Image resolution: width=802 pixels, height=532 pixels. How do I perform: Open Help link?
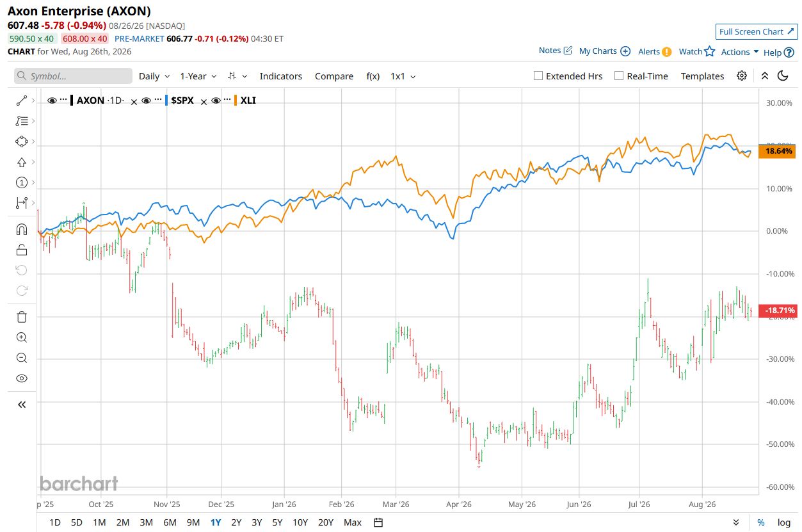pyautogui.click(x=779, y=52)
